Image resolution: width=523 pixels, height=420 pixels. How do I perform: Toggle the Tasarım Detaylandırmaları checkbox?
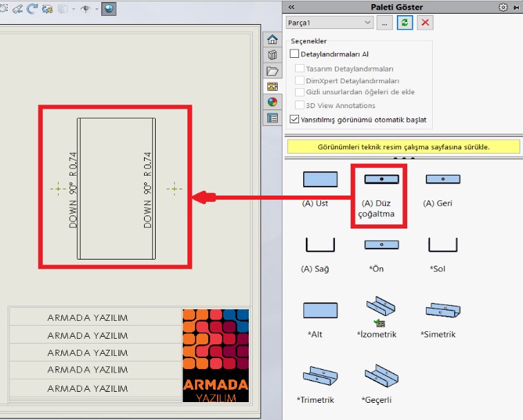pyautogui.click(x=300, y=69)
